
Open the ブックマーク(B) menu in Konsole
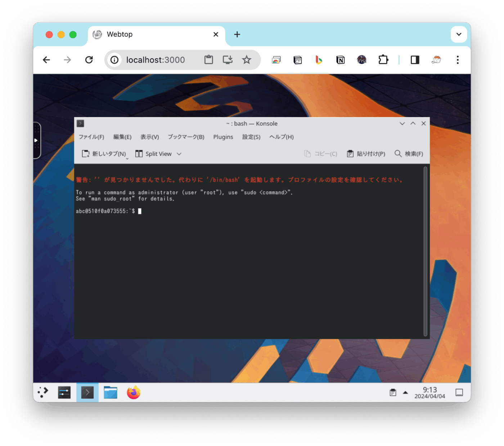tap(186, 137)
